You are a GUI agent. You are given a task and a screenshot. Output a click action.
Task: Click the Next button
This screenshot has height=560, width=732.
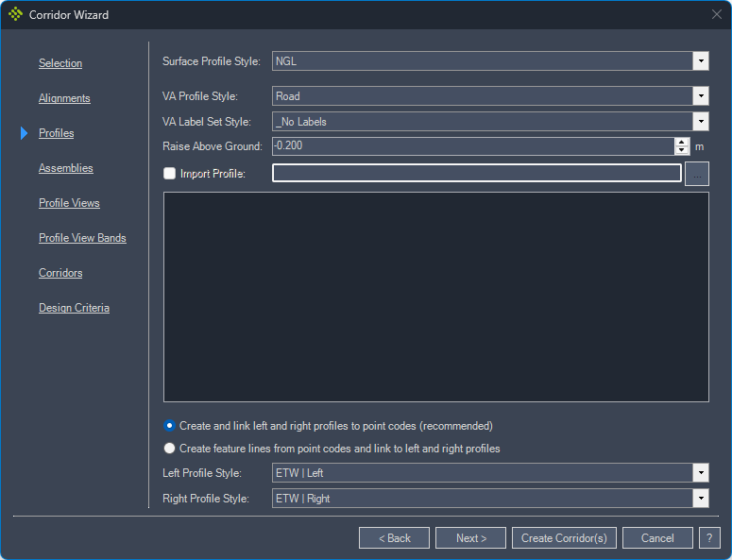tap(471, 538)
